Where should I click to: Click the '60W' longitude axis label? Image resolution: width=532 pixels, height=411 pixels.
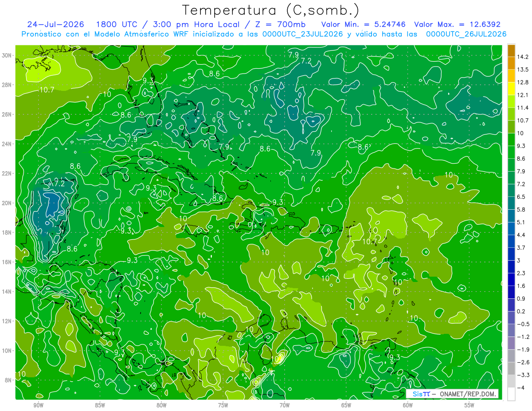click(408, 405)
